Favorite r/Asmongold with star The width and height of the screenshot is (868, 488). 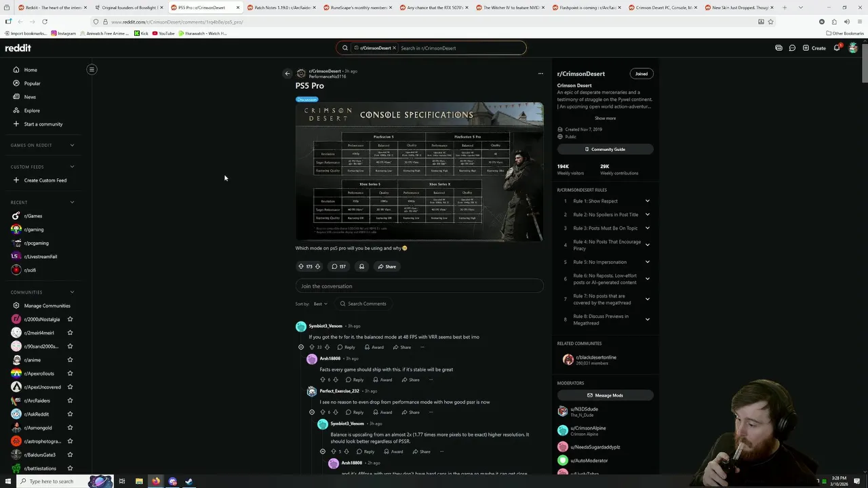click(x=70, y=428)
